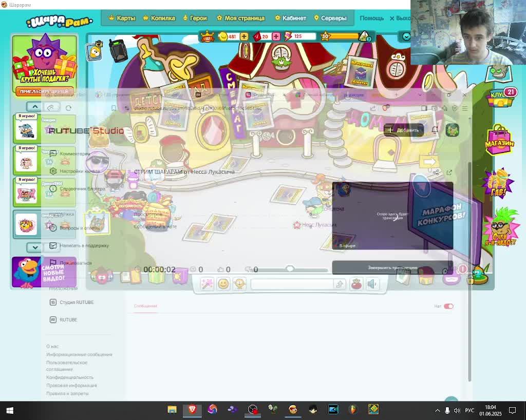
Task: Toggle the Чат switch in RUTUBE Studio
Action: pos(448,306)
